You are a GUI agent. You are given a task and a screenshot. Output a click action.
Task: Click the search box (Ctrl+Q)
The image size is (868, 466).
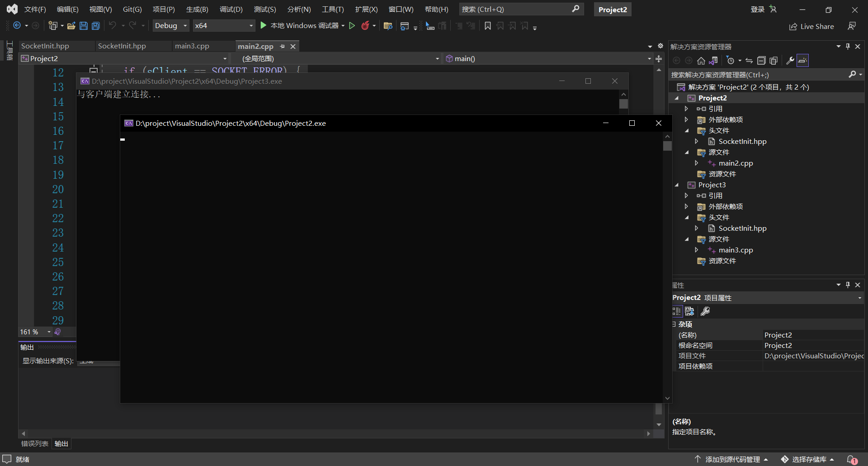515,10
